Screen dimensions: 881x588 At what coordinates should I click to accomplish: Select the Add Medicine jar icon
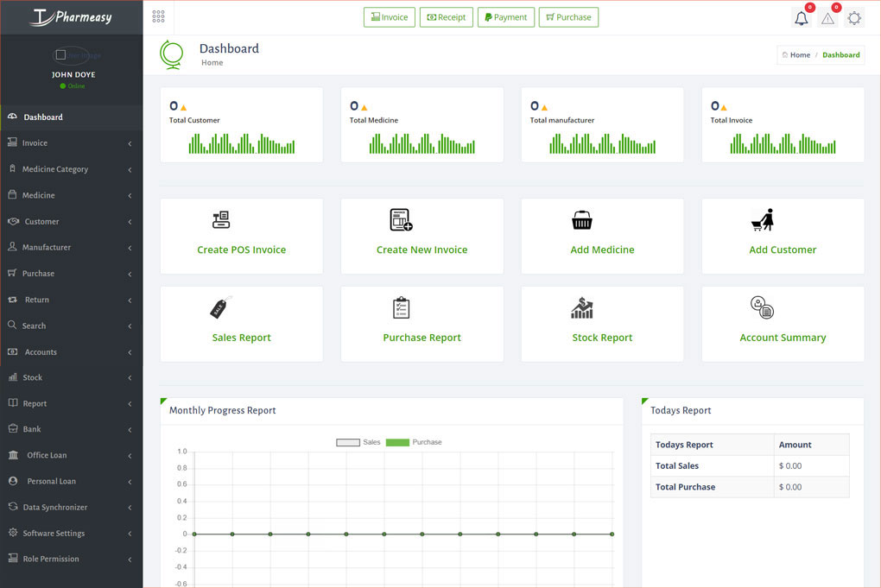[x=580, y=219]
